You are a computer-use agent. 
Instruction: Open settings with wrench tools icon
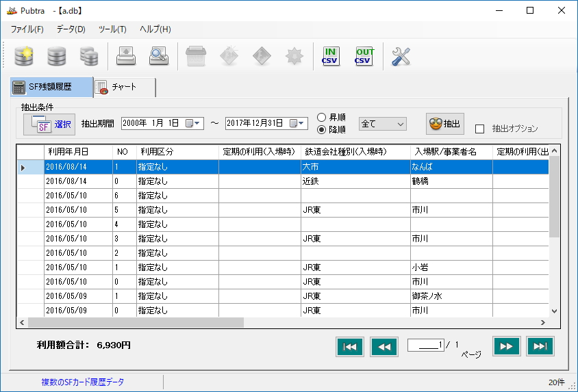[401, 56]
